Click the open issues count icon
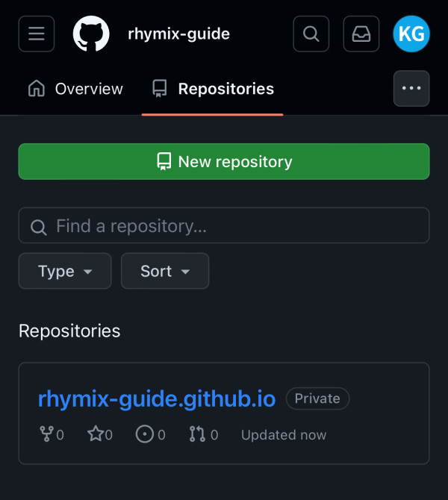This screenshot has height=500, width=448. click(x=145, y=434)
